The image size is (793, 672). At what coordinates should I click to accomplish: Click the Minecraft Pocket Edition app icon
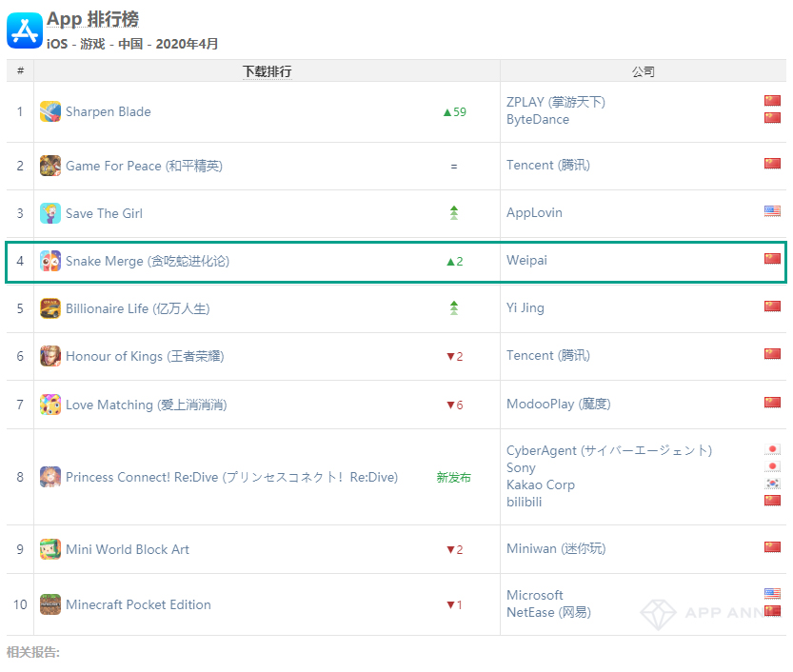point(50,604)
